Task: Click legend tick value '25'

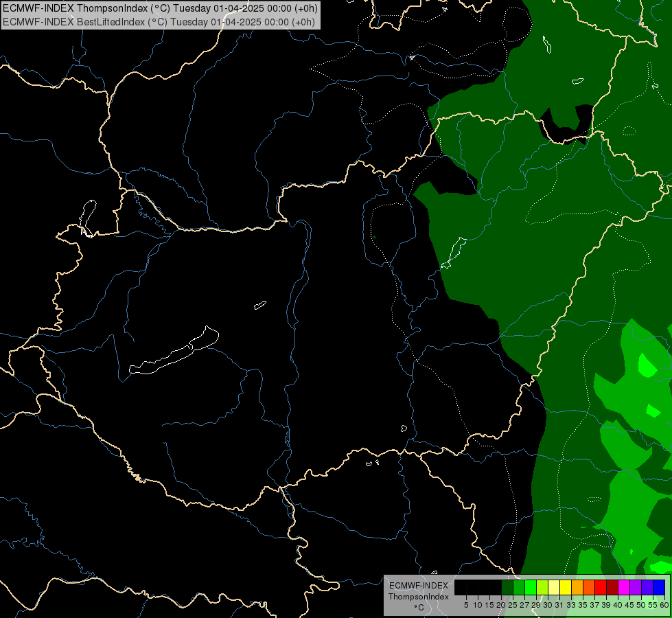Action: 513,605
